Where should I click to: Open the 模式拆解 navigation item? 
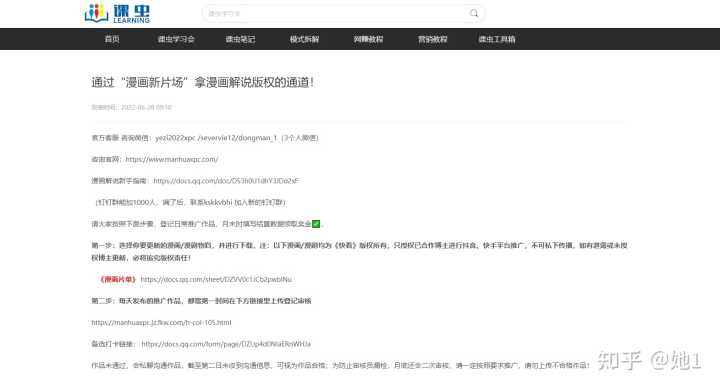tap(304, 39)
